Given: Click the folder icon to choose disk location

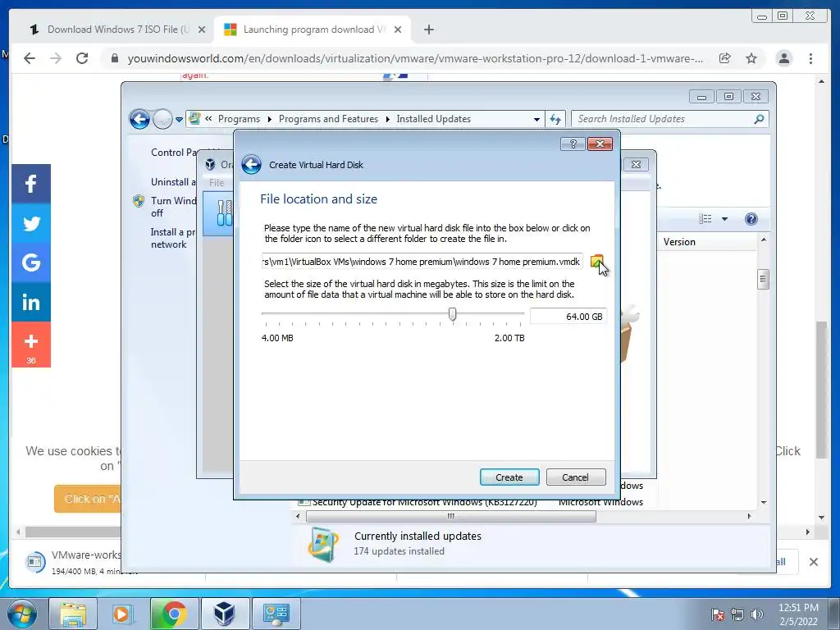Looking at the screenshot, I should [x=596, y=262].
